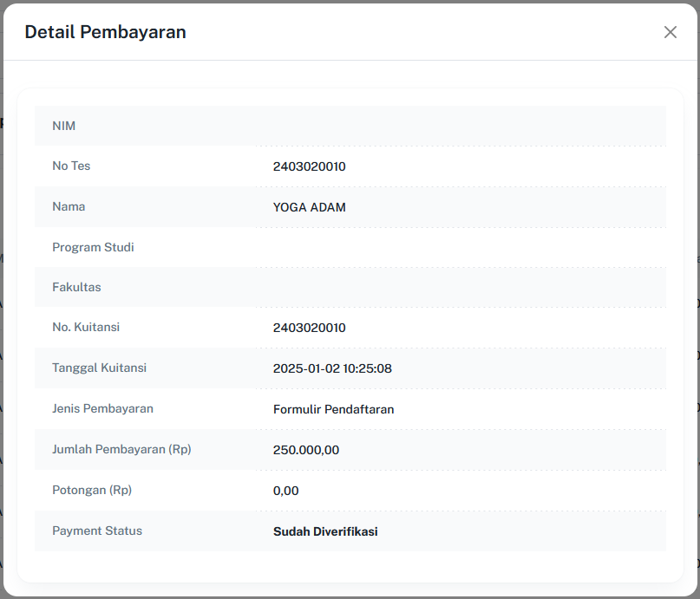Image resolution: width=700 pixels, height=599 pixels.
Task: Click the No Tes value 2403020010
Action: (x=310, y=166)
